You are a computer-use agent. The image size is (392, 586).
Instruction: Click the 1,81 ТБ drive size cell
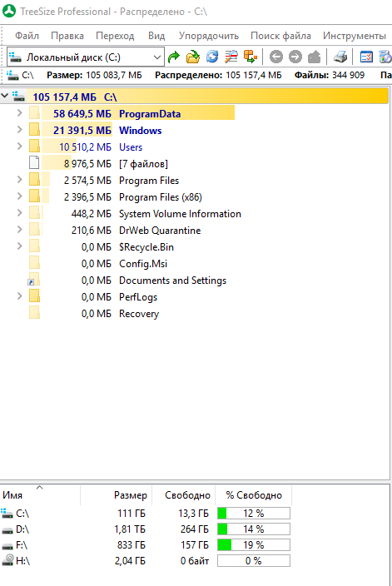pos(130,529)
